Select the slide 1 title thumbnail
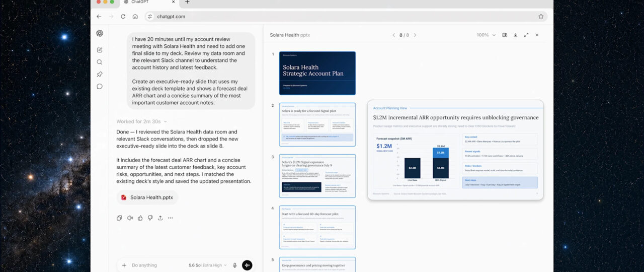 tap(317, 73)
